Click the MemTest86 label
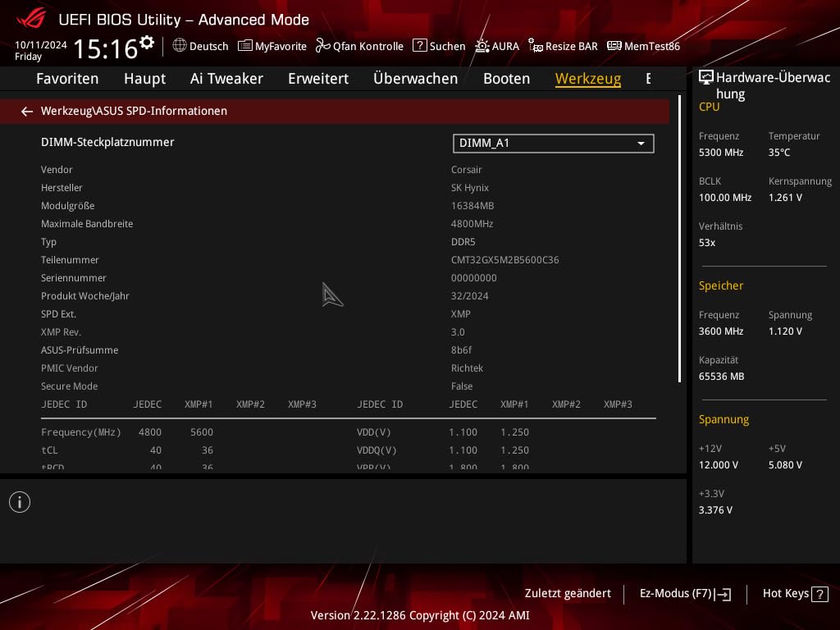This screenshot has height=630, width=840. [x=652, y=46]
